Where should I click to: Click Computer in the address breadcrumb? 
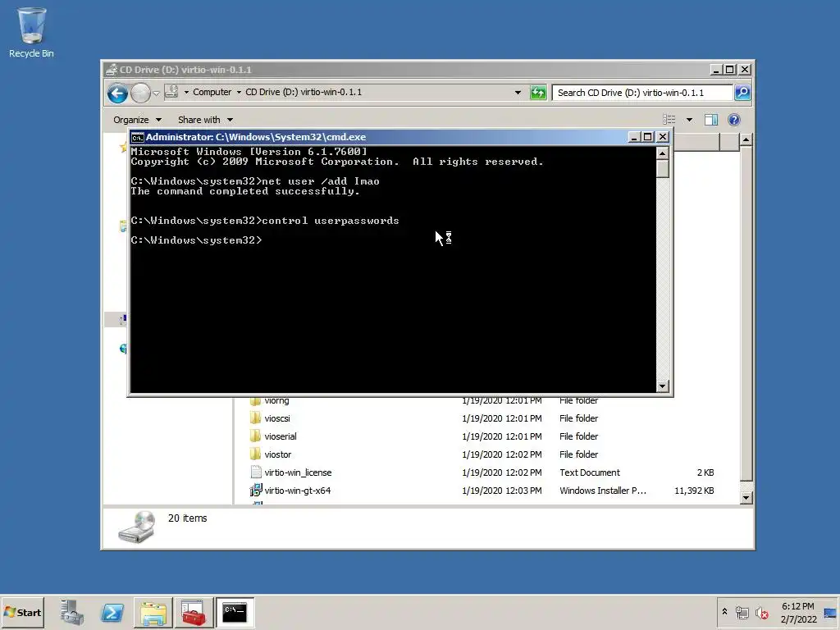212,92
